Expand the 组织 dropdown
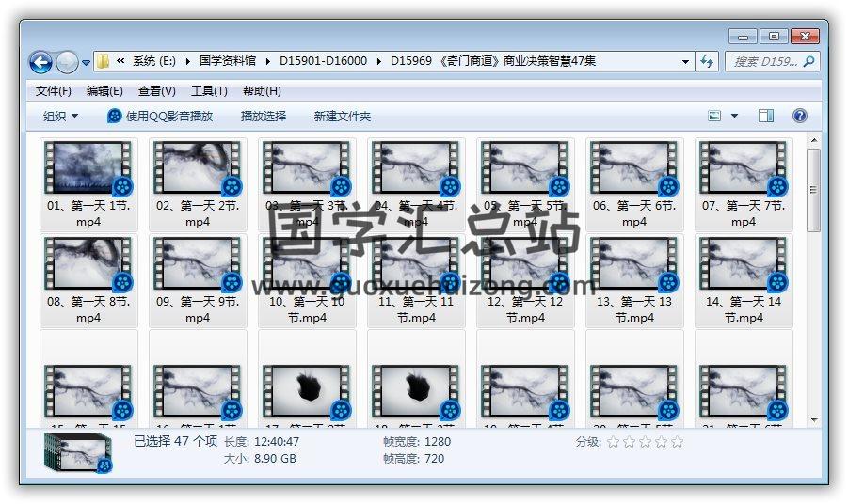The width and height of the screenshot is (848, 504). [60, 117]
